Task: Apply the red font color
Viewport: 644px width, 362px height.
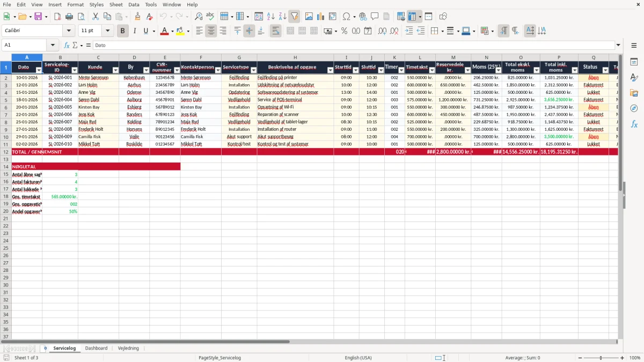Action: tap(164, 31)
